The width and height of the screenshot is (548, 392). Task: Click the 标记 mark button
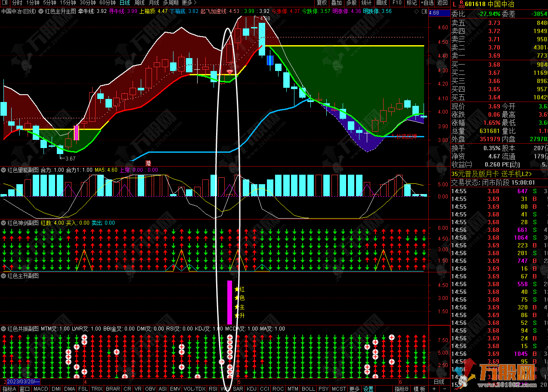412,3
